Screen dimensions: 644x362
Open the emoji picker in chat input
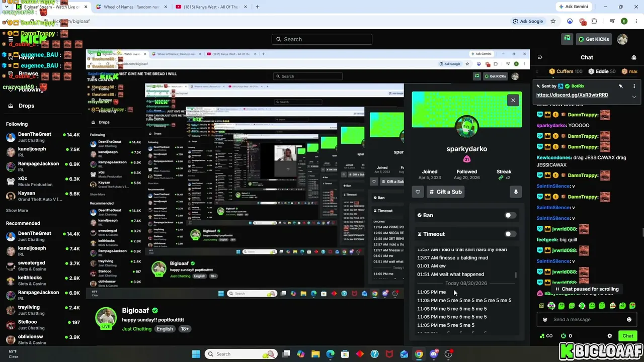(x=629, y=319)
